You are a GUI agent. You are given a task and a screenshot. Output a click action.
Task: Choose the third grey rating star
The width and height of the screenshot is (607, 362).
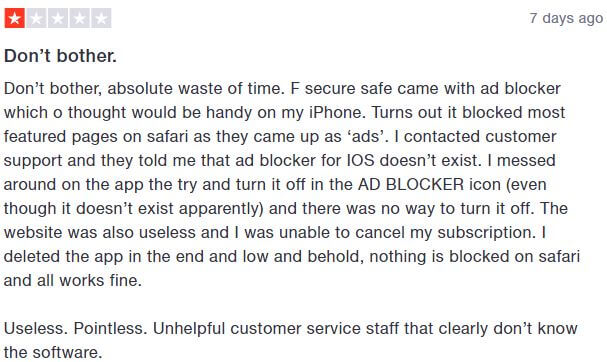58,18
